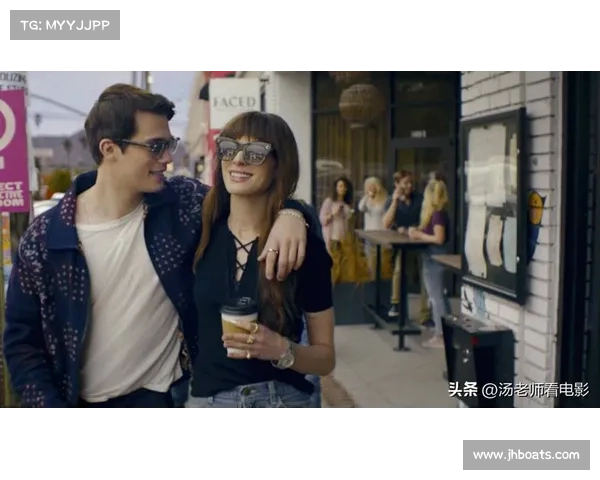This screenshot has height=480, width=600.
Task: Click the woman's denim jeans
Action: coord(256,397)
